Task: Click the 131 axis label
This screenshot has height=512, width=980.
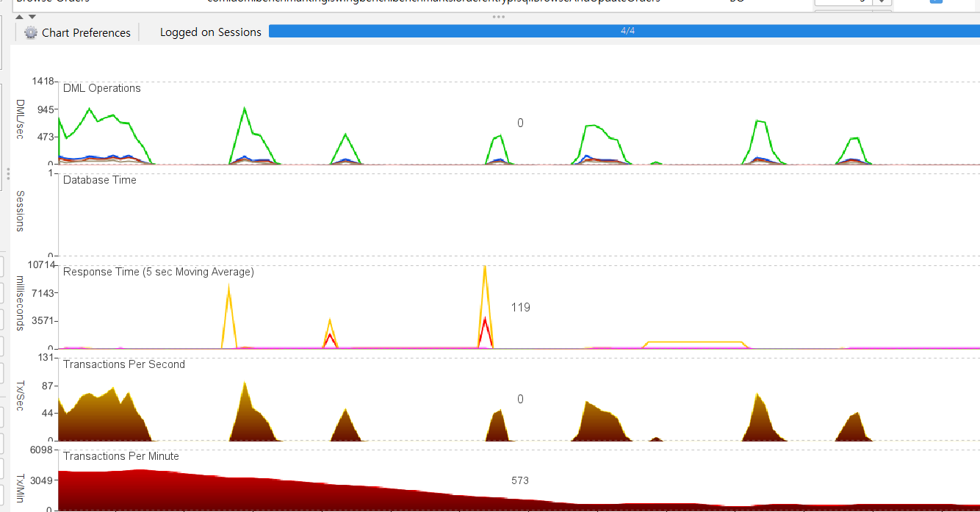Action: click(46, 358)
